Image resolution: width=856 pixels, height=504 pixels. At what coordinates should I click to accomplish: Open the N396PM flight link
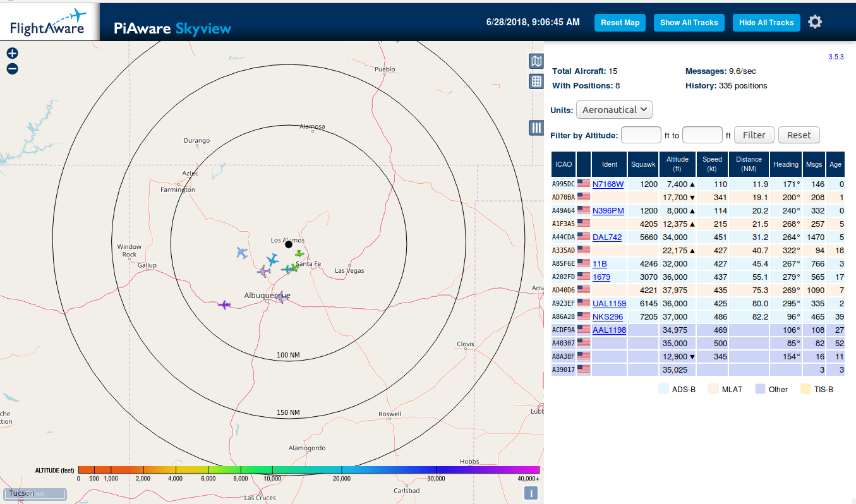pyautogui.click(x=608, y=210)
